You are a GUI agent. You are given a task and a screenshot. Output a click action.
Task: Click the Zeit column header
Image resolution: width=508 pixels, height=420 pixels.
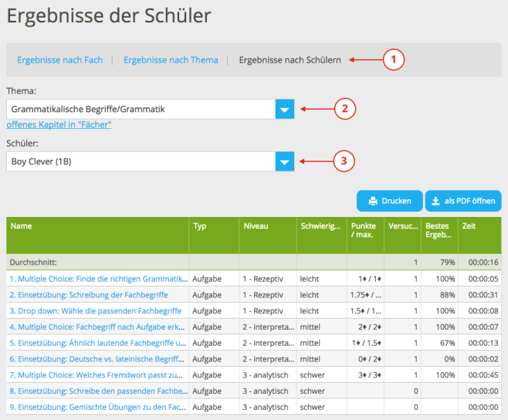tap(469, 226)
